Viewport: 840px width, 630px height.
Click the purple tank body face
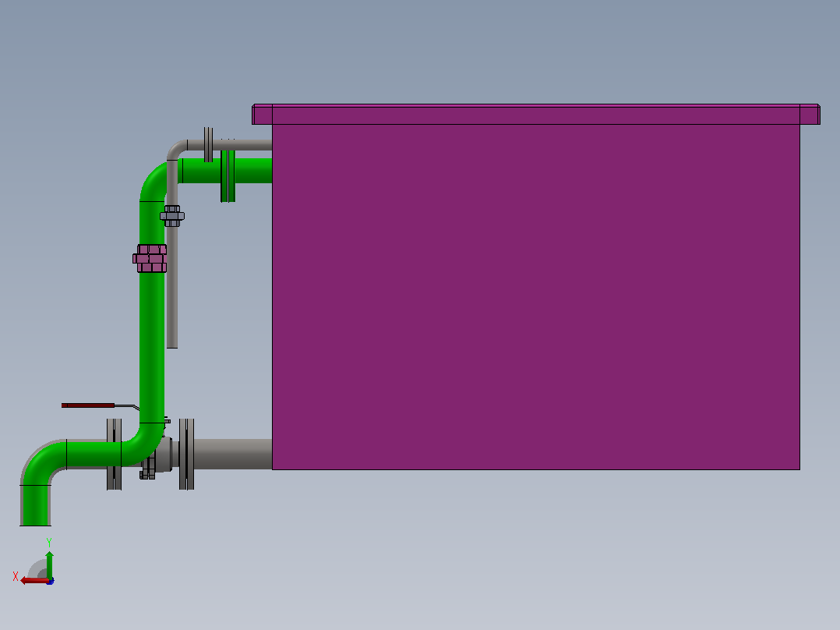click(x=536, y=297)
